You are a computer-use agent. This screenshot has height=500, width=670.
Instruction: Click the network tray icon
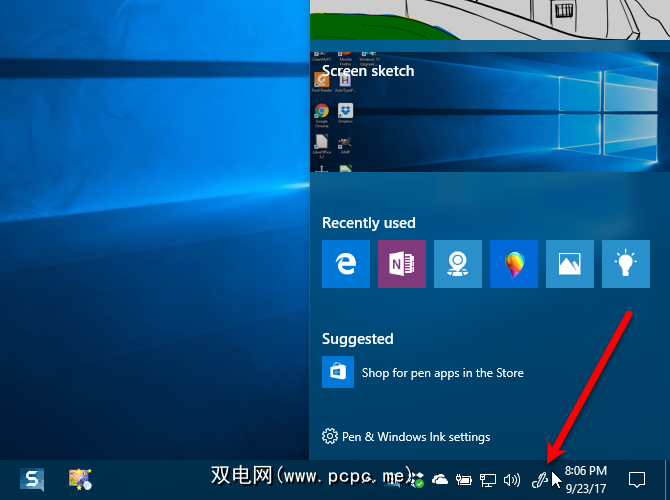(488, 480)
